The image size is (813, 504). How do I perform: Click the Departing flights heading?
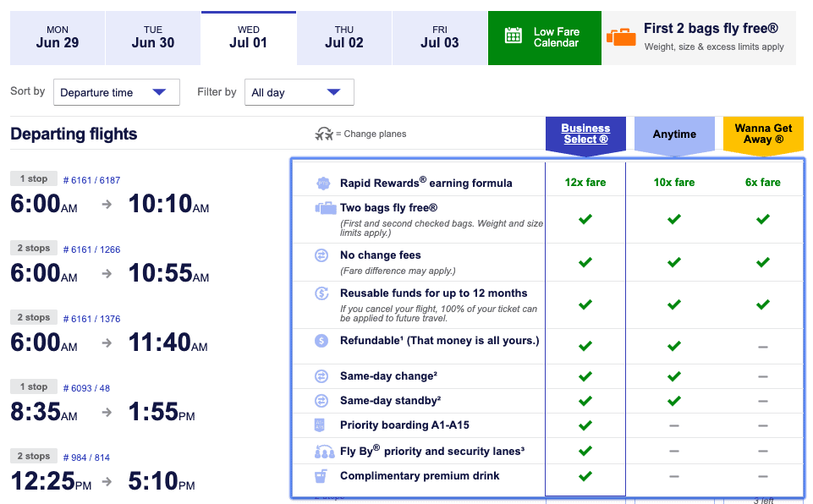click(x=74, y=134)
